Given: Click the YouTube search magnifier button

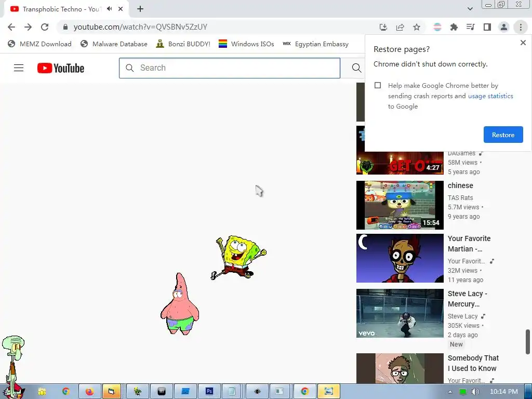Looking at the screenshot, I should tap(356, 68).
